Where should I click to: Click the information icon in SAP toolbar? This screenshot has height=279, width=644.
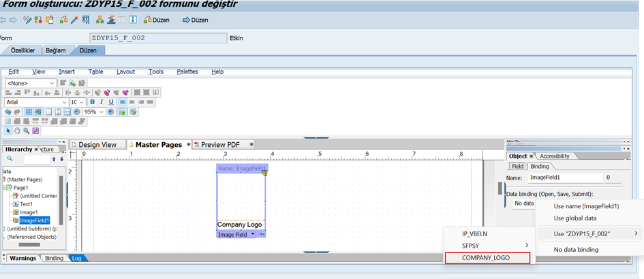pyautogui.click(x=132, y=20)
